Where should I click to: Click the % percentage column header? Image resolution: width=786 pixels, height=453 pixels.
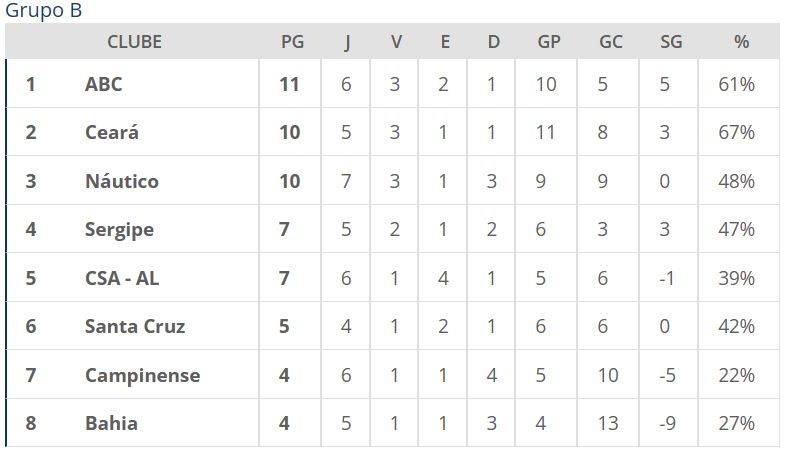[x=741, y=42]
